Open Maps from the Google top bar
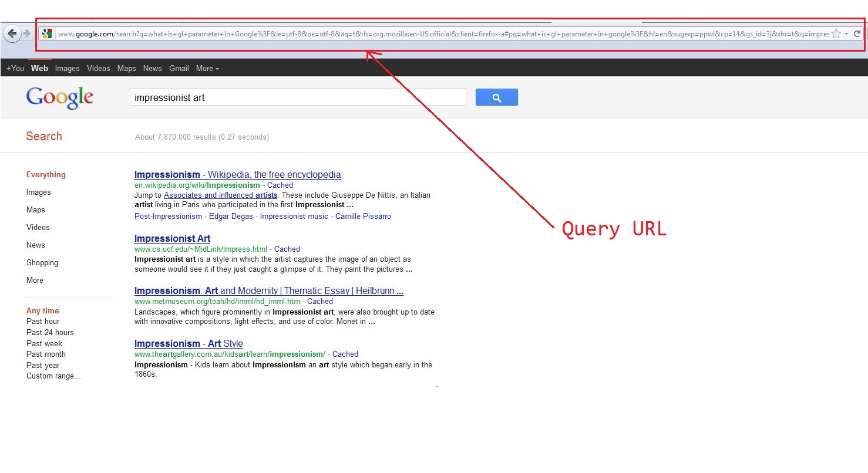Image resolution: width=868 pixels, height=473 pixels. click(127, 69)
